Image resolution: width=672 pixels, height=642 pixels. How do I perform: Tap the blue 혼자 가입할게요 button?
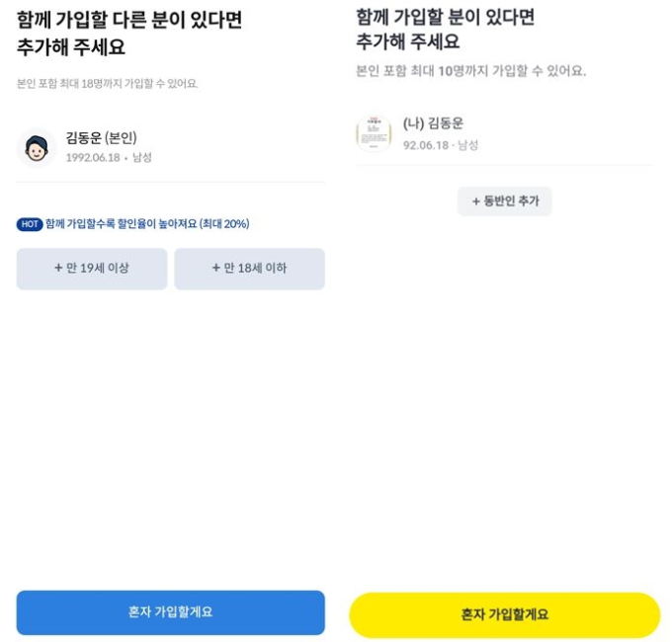tap(170, 612)
